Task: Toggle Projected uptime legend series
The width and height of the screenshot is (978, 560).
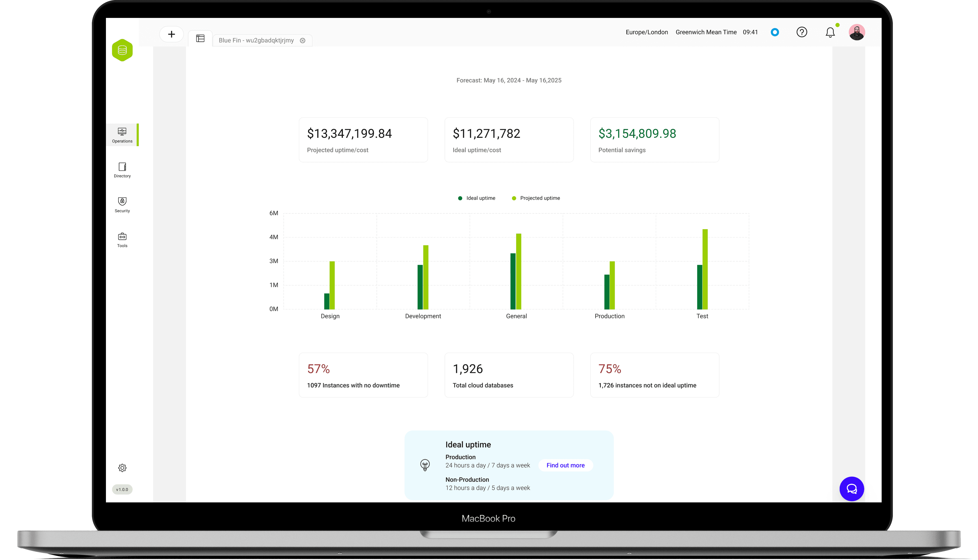Action: click(536, 198)
